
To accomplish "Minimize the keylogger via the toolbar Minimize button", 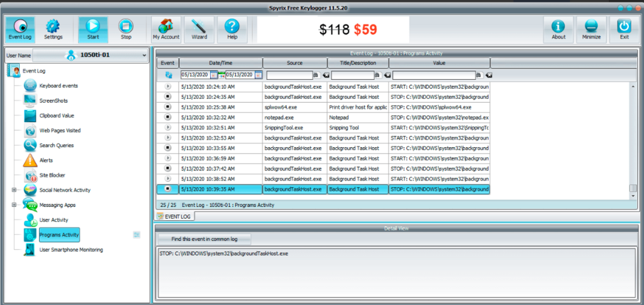I will 591,30.
